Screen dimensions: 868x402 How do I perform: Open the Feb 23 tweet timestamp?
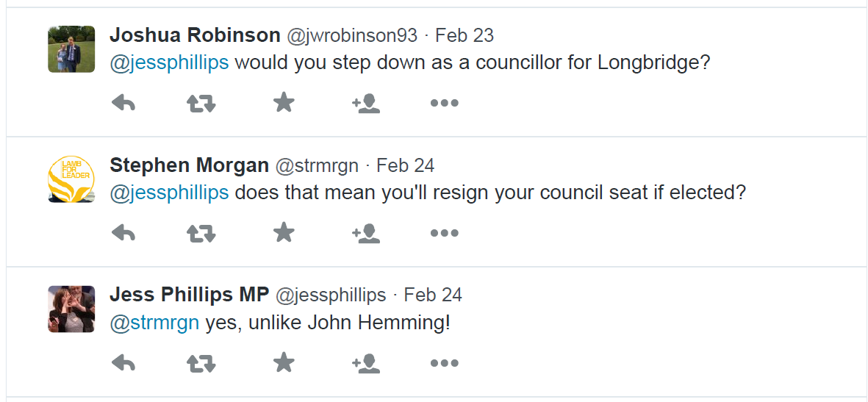465,35
